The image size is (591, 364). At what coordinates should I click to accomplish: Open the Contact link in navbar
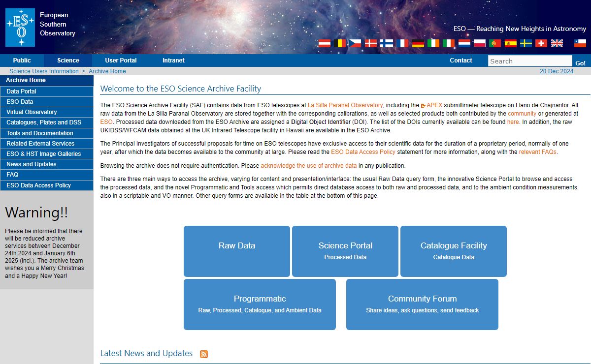click(x=461, y=61)
